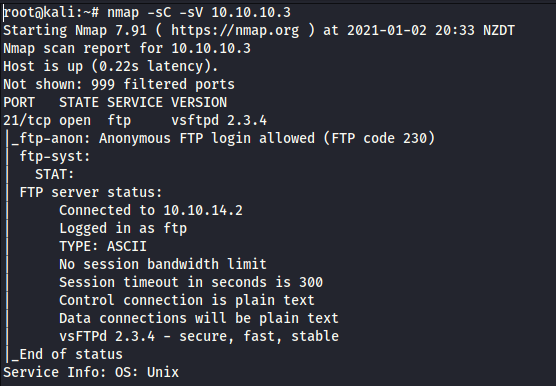Screen dimensions: 556x386
Task: Click the target IP 10.10.10.3 in command
Action: 251,12
